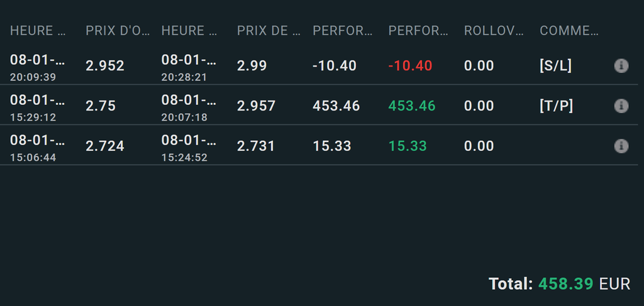The height and width of the screenshot is (306, 644).
Task: Click info icon for the [S/L] trade
Action: 621,65
